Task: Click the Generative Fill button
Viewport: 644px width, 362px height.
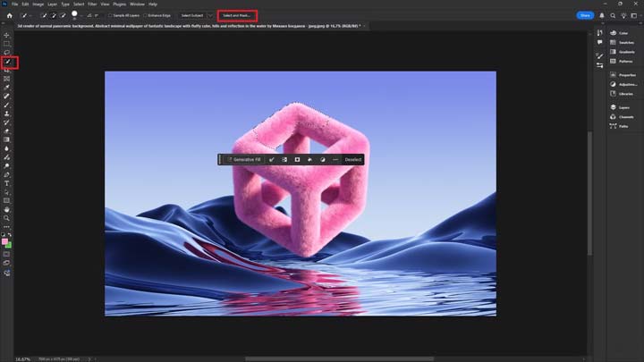Action: [x=243, y=160]
